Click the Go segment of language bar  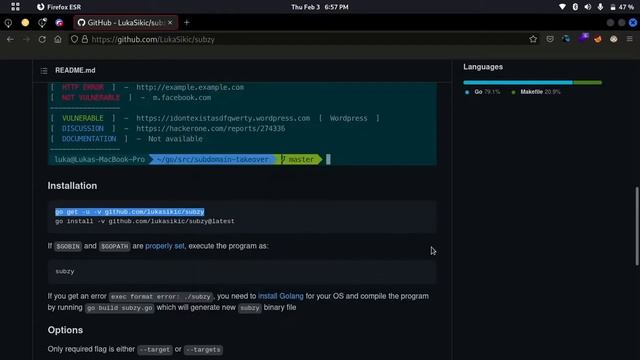point(518,82)
